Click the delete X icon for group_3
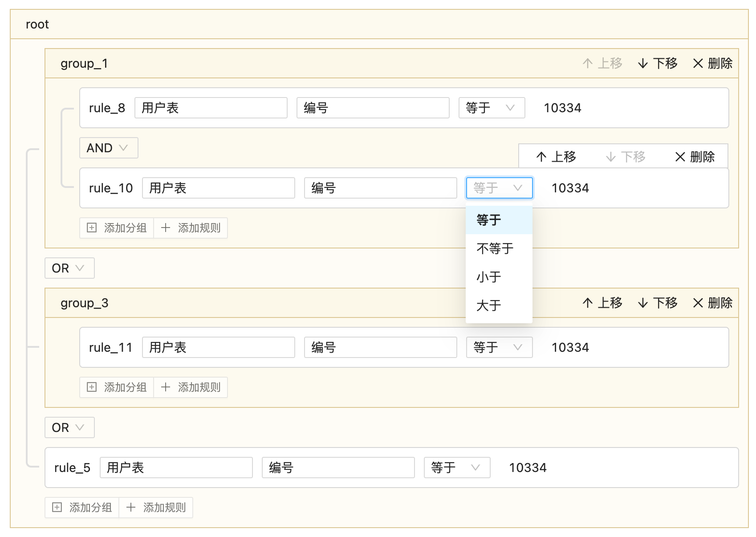This screenshot has width=756, height=537. pos(698,303)
